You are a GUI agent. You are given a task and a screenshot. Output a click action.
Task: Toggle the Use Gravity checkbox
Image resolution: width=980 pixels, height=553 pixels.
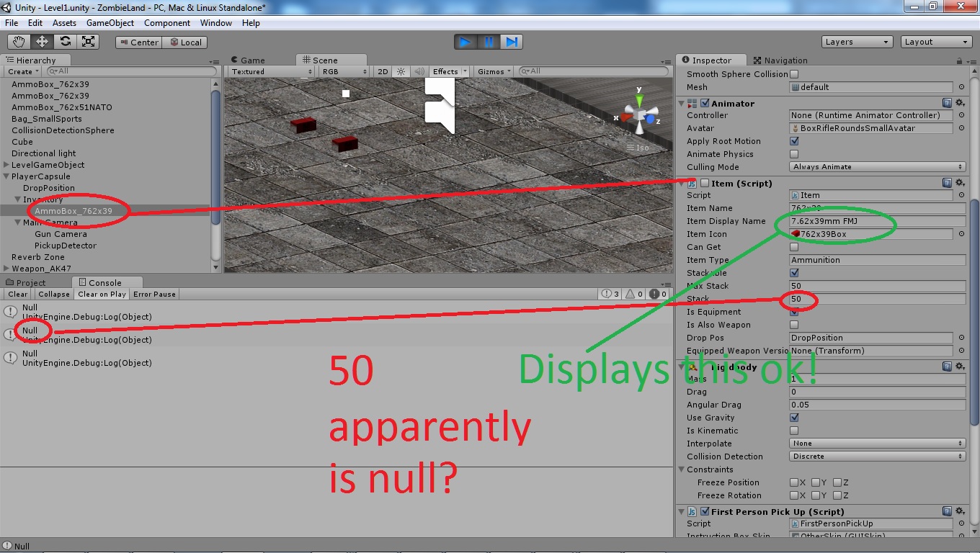794,418
